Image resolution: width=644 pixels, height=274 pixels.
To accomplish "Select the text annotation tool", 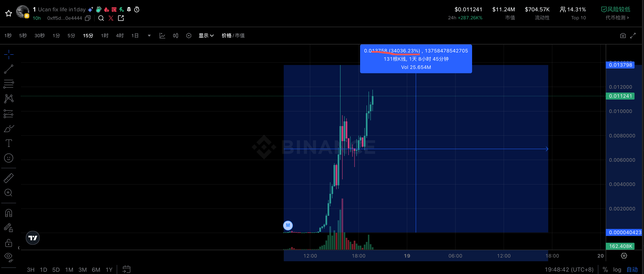I will click(x=8, y=143).
